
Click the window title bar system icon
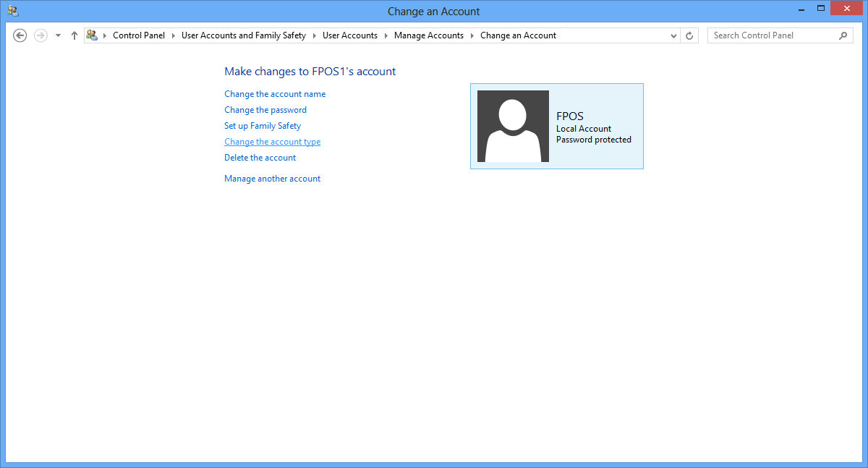[12, 10]
